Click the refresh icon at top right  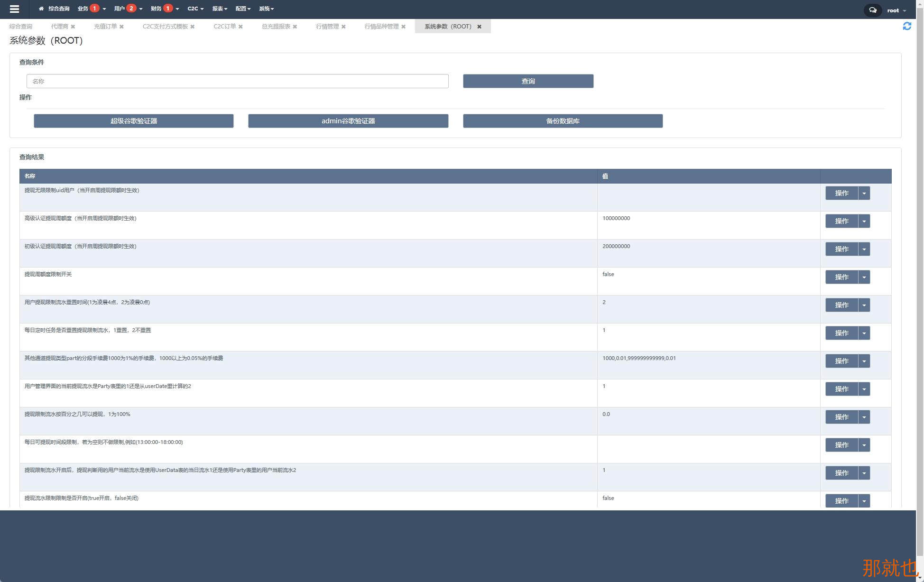(x=907, y=26)
